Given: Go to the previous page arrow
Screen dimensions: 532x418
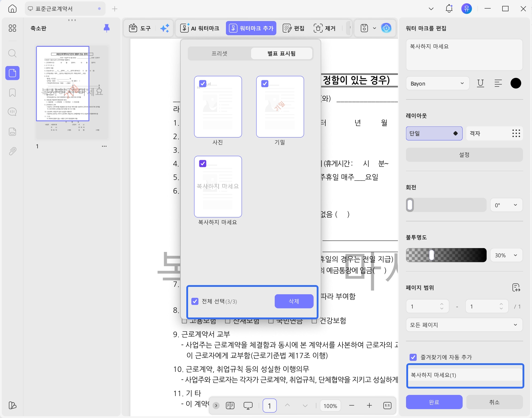Looking at the screenshot, I should pyautogui.click(x=287, y=406).
